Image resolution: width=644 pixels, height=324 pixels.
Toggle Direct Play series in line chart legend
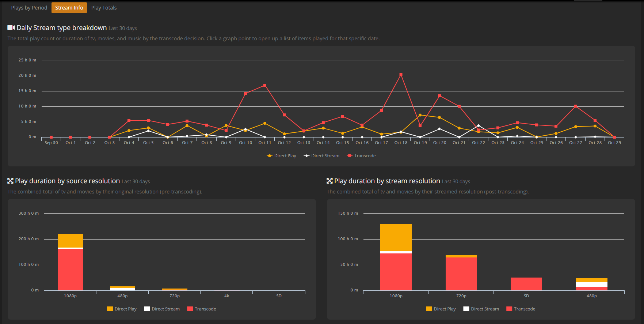coord(281,156)
